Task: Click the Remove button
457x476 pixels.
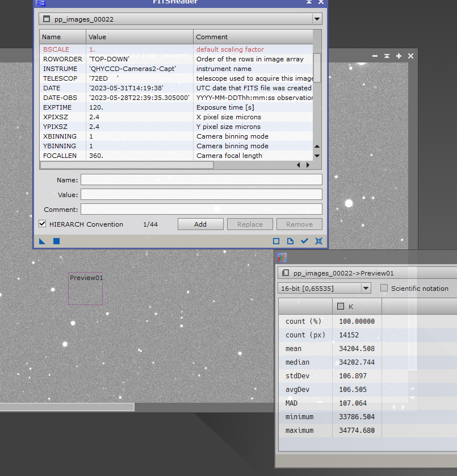Action: [x=299, y=224]
